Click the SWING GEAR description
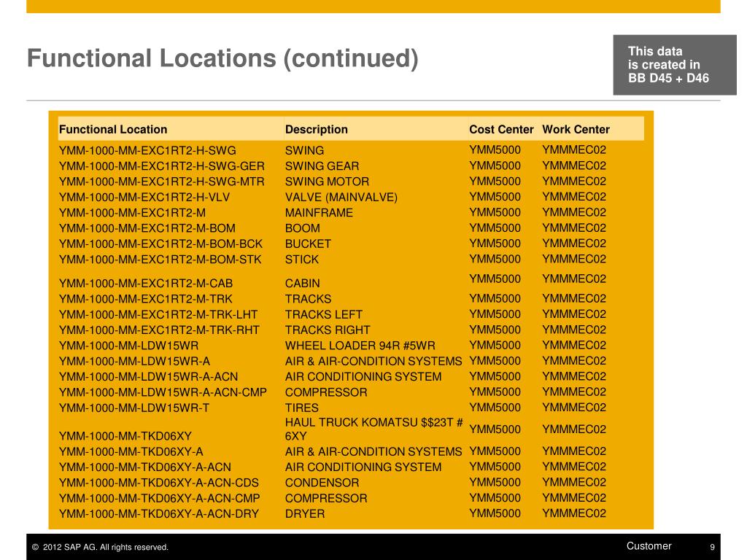 tap(322, 166)
